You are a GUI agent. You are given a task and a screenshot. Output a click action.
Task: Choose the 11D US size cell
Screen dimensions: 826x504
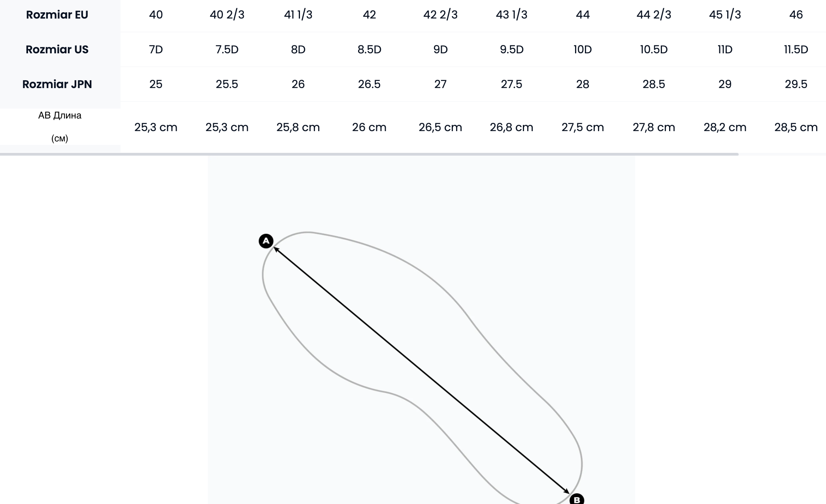725,50
